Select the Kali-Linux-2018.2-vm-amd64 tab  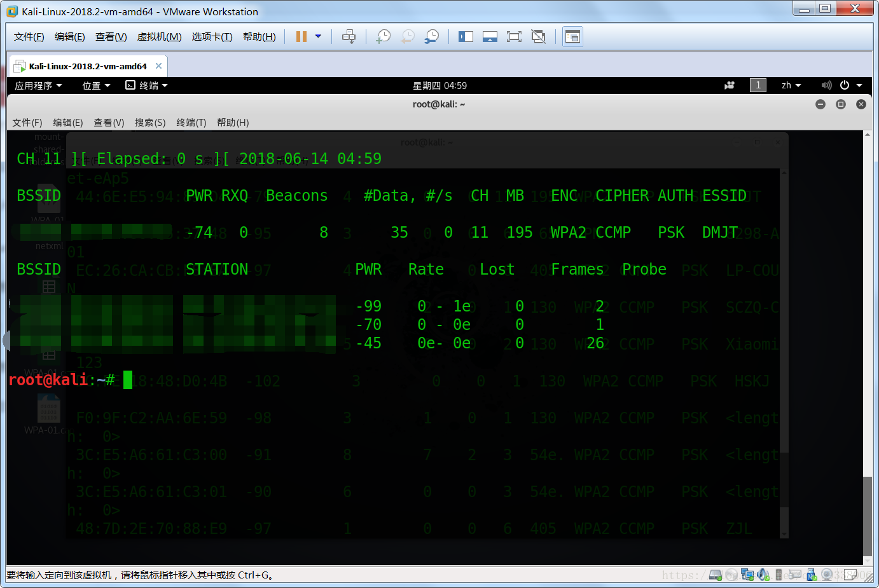point(88,66)
